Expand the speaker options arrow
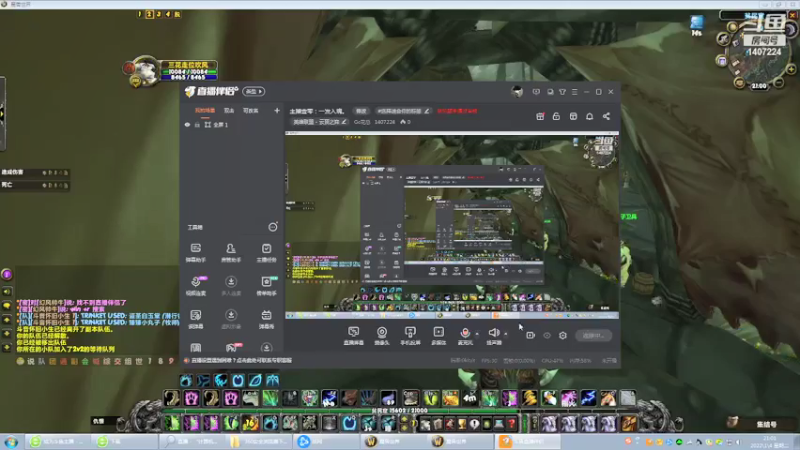Screen dimensions: 800x450 click(x=506, y=334)
